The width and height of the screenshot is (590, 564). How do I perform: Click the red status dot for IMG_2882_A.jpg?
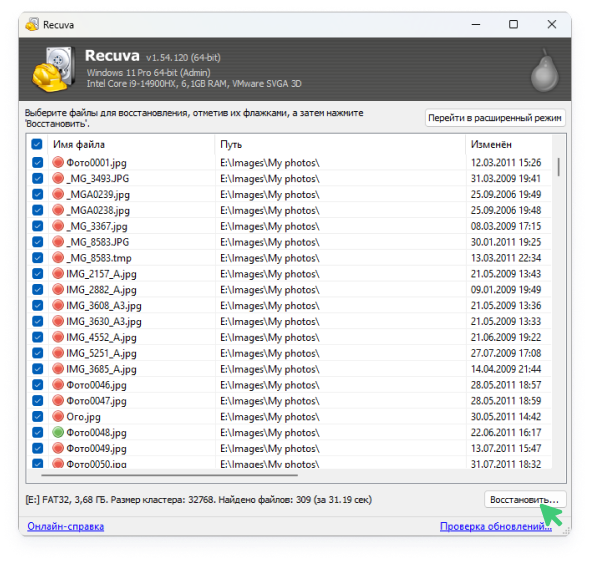[58, 289]
